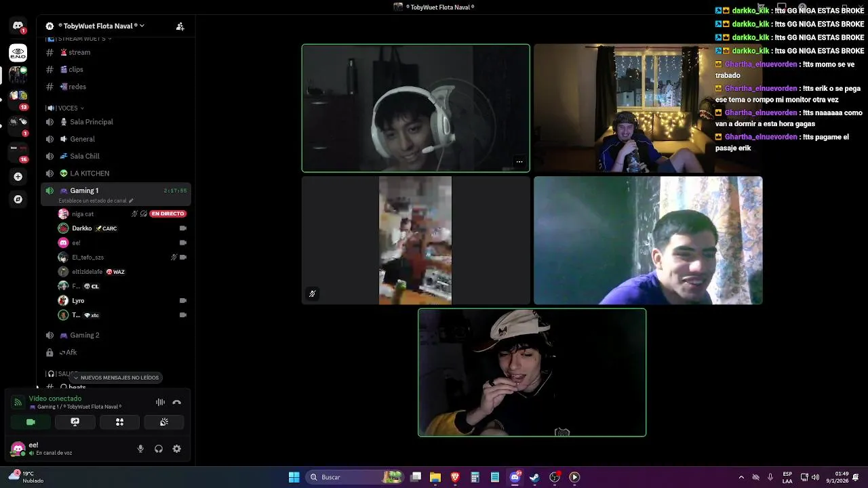Image resolution: width=868 pixels, height=488 pixels.
Task: Open Brave browser from taskbar
Action: 455,477
